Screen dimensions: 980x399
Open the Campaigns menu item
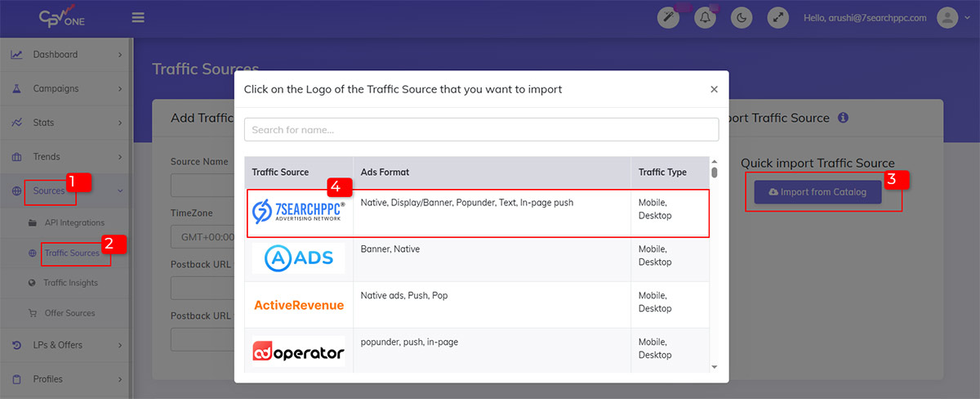tap(65, 88)
